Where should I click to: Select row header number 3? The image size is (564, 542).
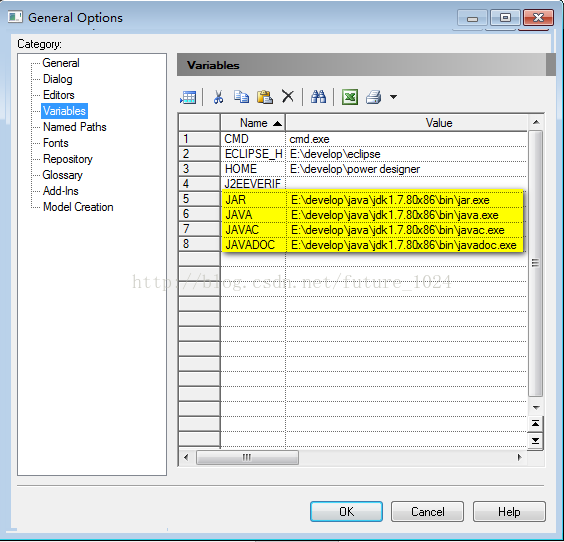pos(199,169)
